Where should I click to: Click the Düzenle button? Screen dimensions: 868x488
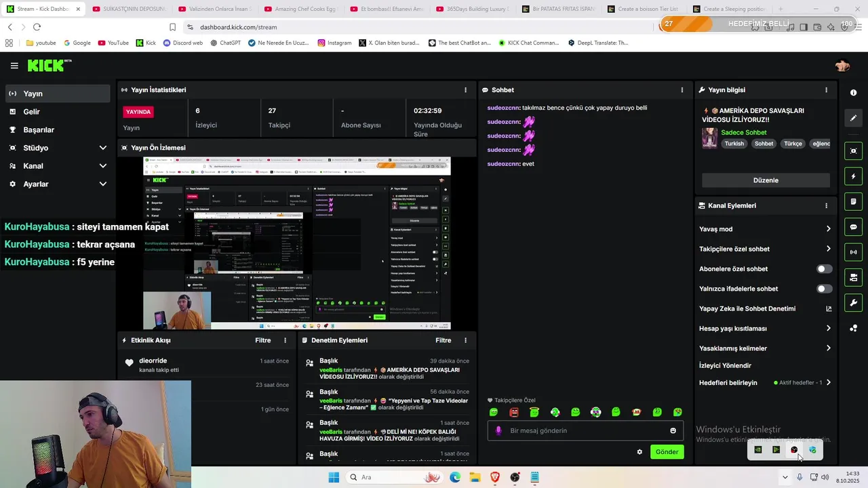click(766, 180)
